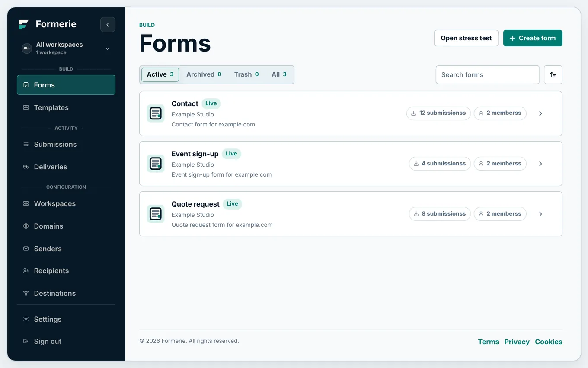Click the Contact form icon

[156, 113]
